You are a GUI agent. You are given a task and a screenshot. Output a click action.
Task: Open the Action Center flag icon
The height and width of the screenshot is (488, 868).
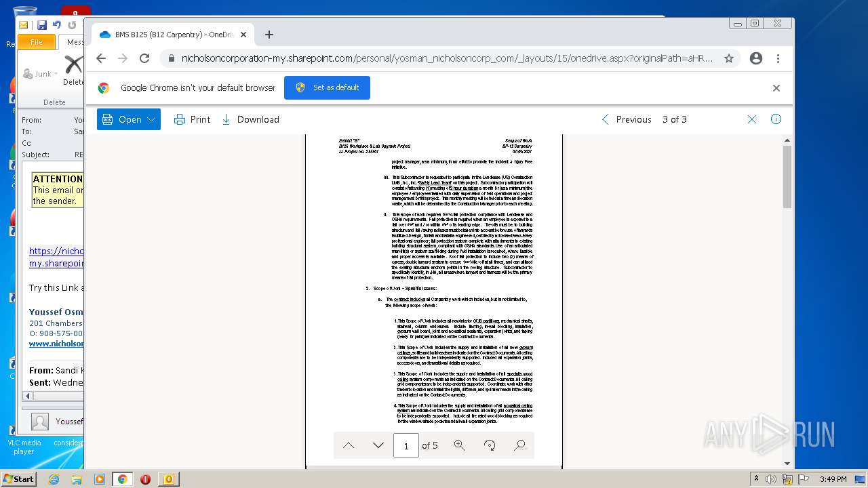coord(804,479)
